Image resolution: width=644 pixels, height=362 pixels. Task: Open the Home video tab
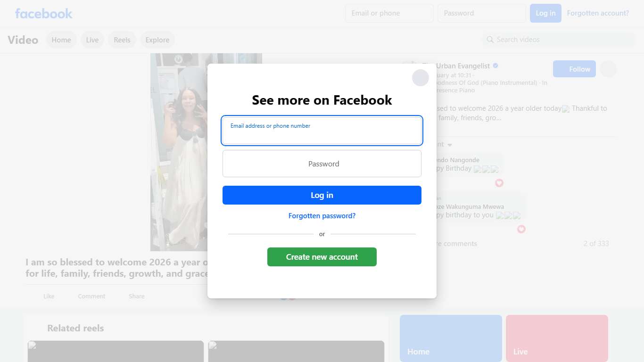click(61, 40)
